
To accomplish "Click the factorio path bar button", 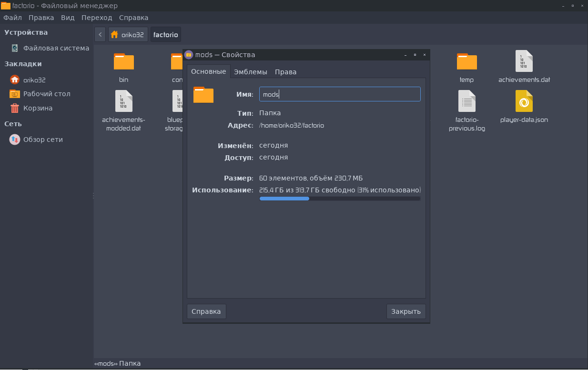I will point(166,35).
